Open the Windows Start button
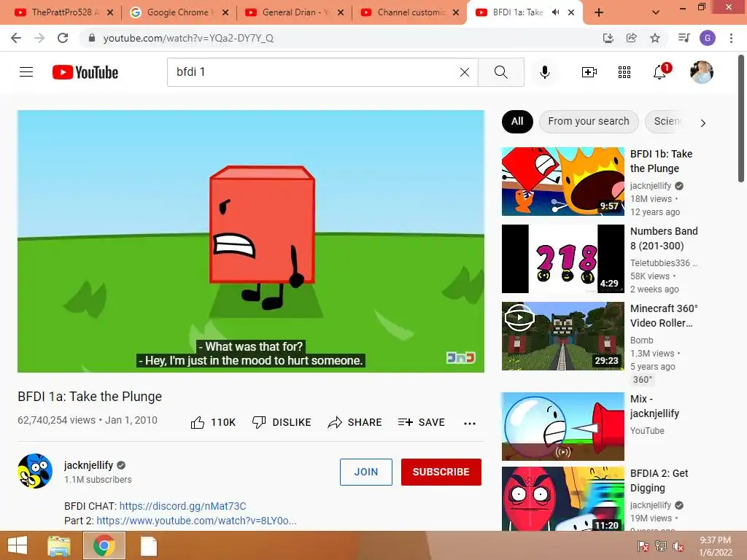 [x=18, y=545]
